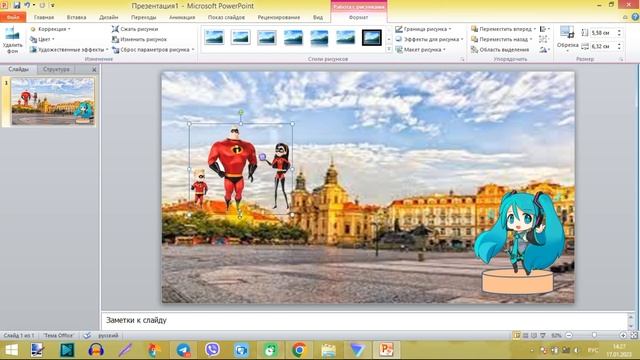Open Художественные эффекты dropdown
The image size is (640, 360).
(x=69, y=49)
